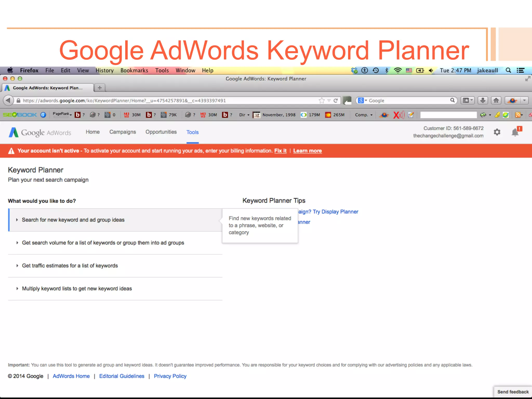Expand Get traffic estimates for a list of keywords

pyautogui.click(x=115, y=266)
